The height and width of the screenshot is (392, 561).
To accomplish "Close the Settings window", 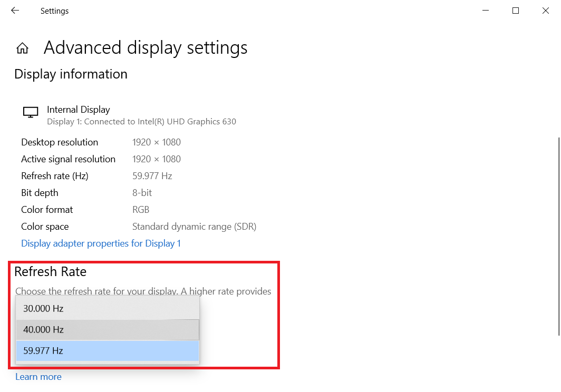I will (546, 11).
